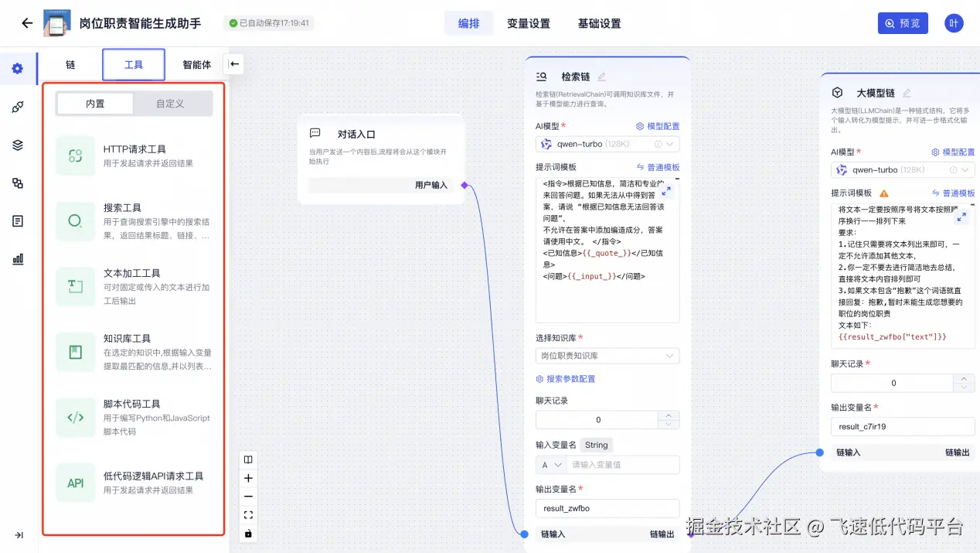
Task: Select the HTTP请求工具 from the built-in tools list
Action: tap(135, 155)
